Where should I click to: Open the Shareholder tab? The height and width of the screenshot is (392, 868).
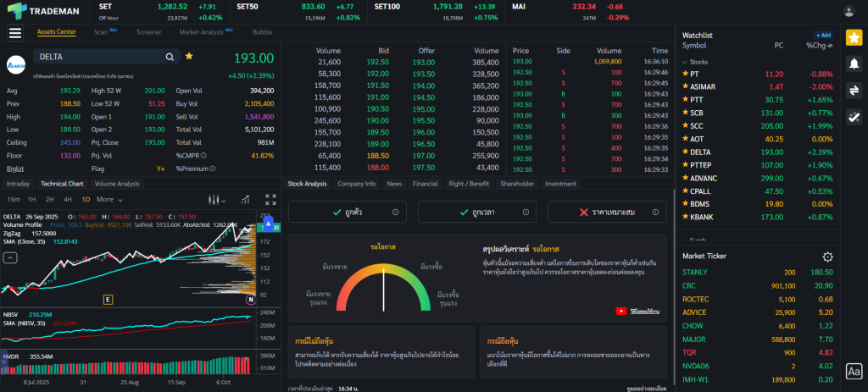pos(517,184)
